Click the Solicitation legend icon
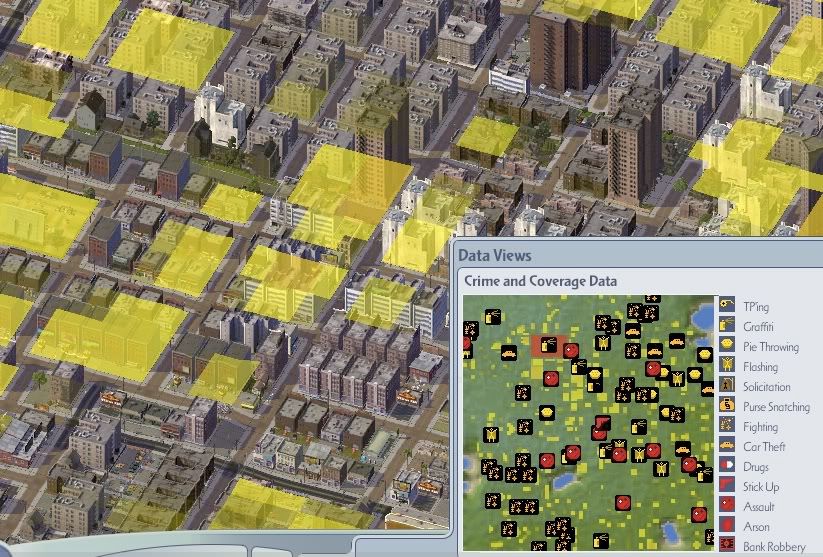Image resolution: width=823 pixels, height=557 pixels. click(x=727, y=385)
